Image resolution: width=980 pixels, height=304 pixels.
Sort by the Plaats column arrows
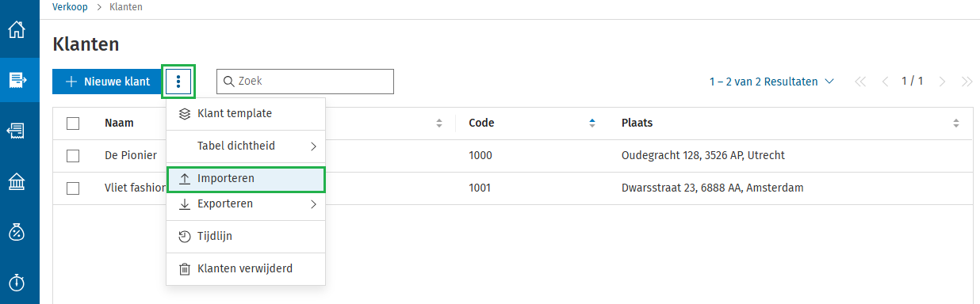point(956,123)
